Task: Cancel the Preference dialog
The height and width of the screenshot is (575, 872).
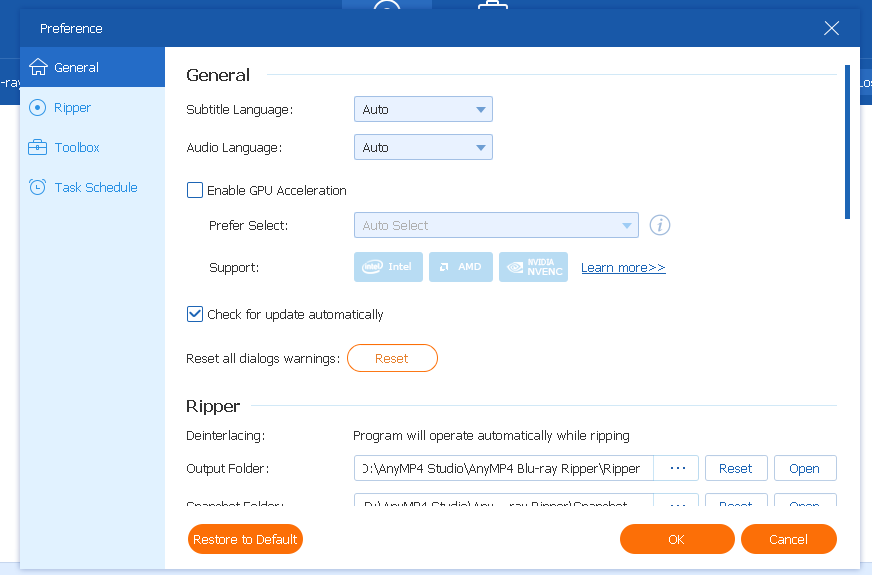Action: pyautogui.click(x=789, y=539)
